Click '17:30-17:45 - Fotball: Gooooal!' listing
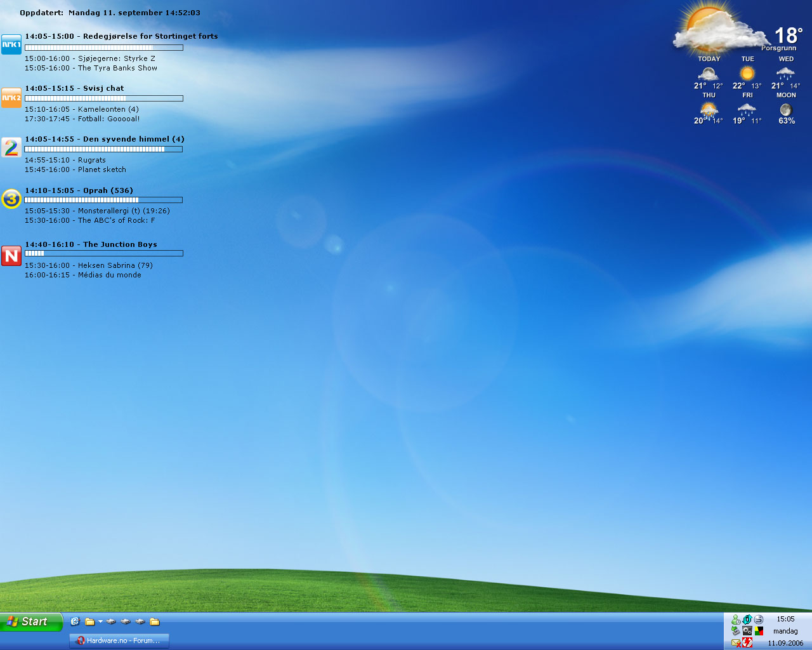The height and width of the screenshot is (650, 812). 82,119
